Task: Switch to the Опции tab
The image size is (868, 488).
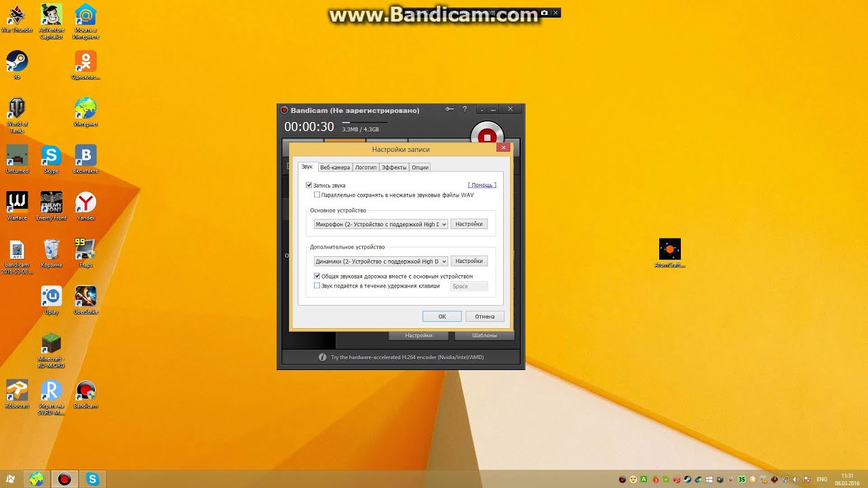Action: coord(420,167)
